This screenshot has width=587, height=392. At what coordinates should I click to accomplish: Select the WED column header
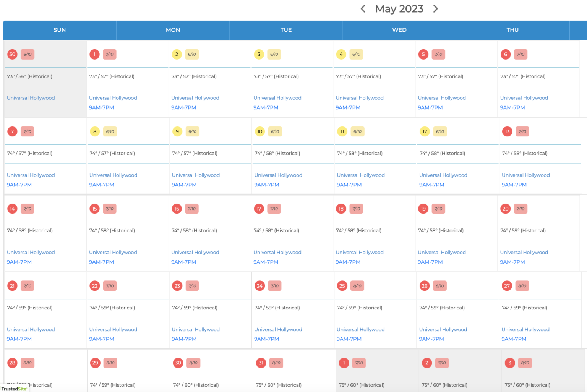[x=399, y=30]
